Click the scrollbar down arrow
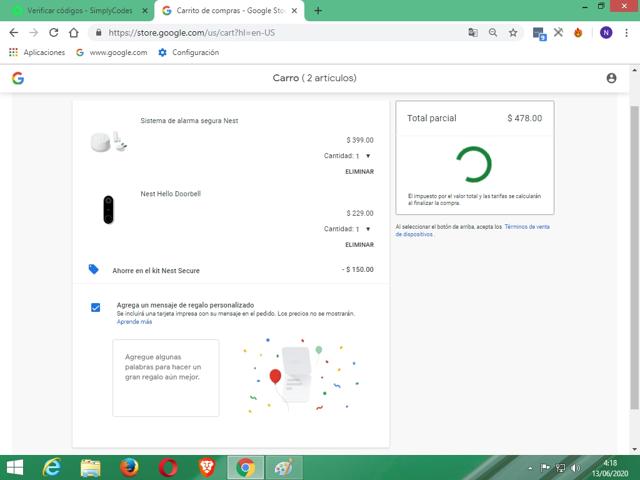 click(x=634, y=449)
